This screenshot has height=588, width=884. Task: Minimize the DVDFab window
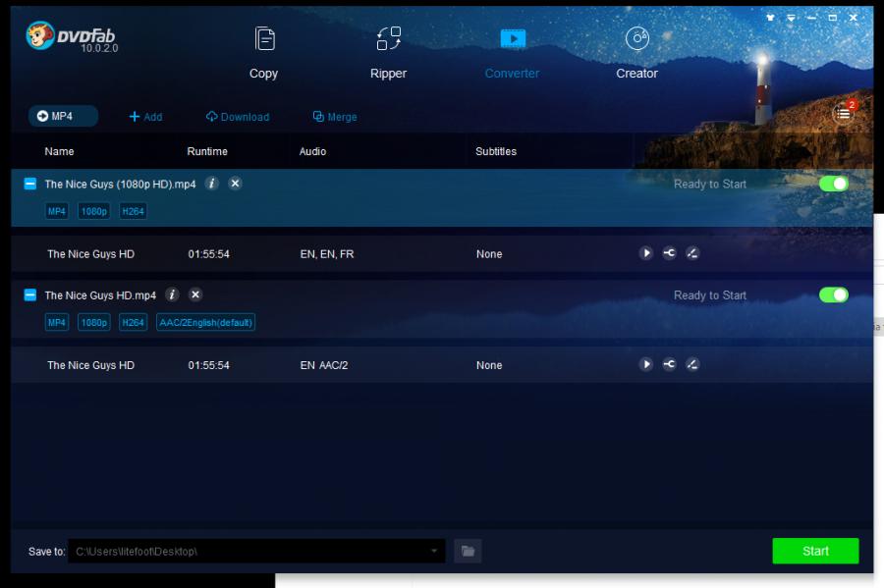812,18
